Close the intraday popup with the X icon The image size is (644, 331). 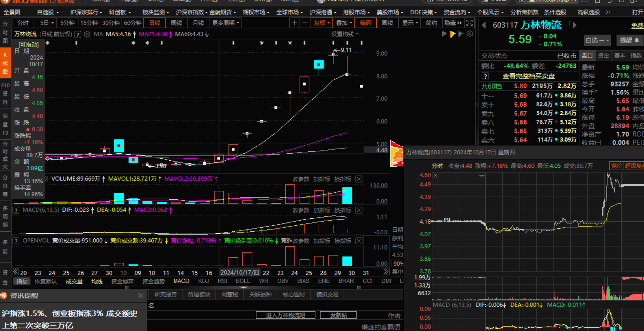click(435, 176)
